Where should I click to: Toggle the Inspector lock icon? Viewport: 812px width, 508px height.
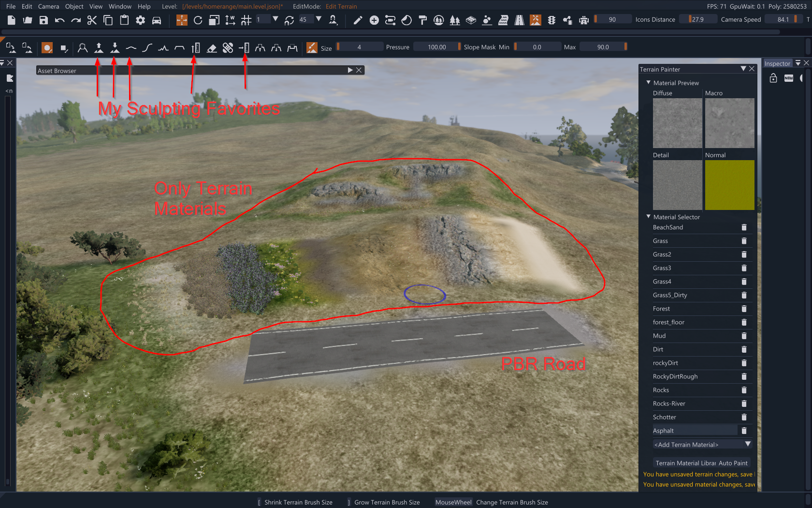[x=773, y=78]
